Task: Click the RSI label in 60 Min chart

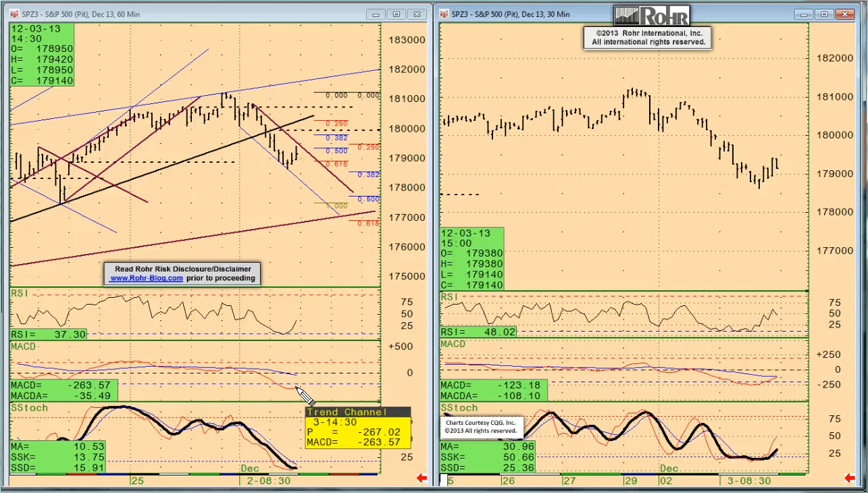Action: pyautogui.click(x=20, y=294)
